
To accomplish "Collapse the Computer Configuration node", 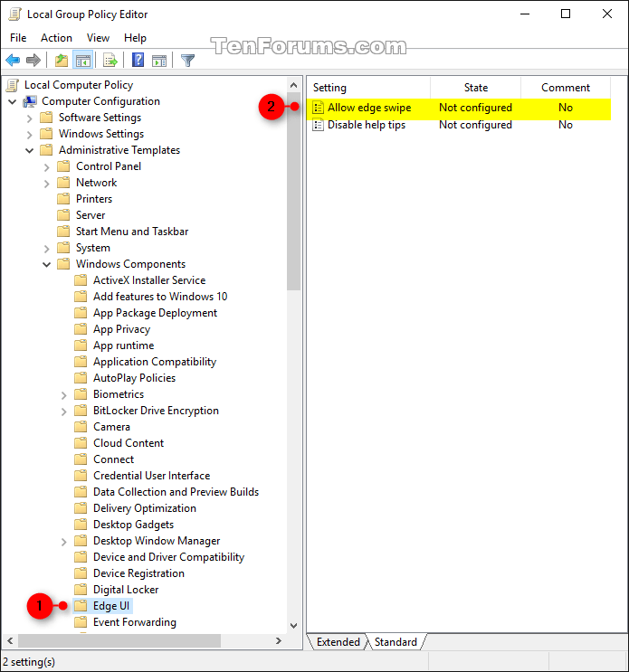I will click(x=13, y=101).
